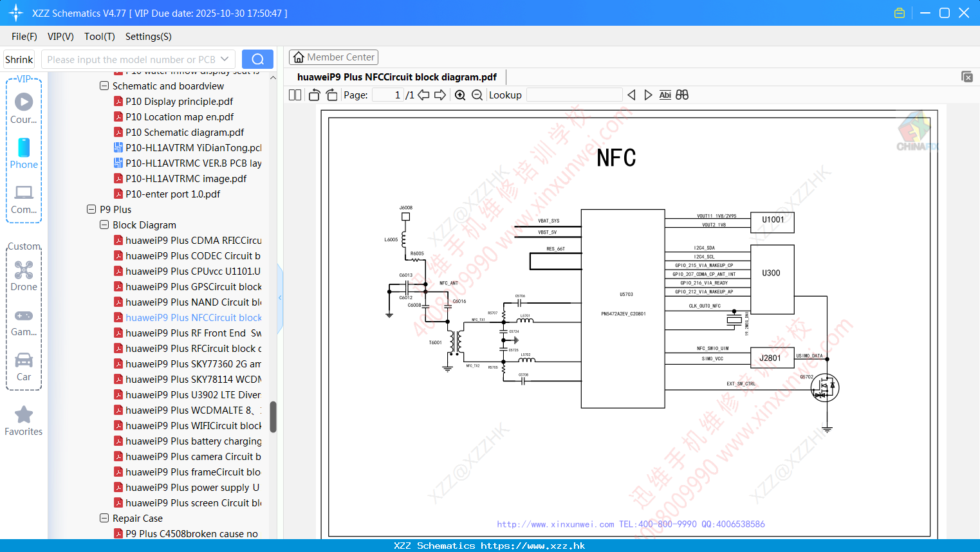Click the xinxunwei website link in PDF
980x552 pixels.
point(555,524)
